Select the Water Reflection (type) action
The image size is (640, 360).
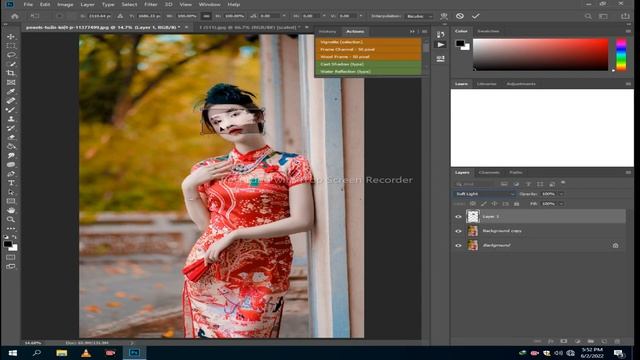point(368,71)
